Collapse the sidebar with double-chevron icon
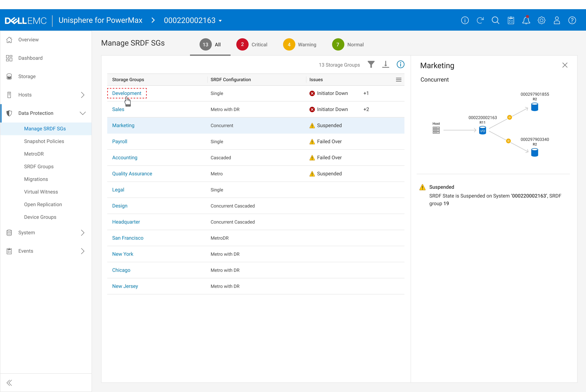Image resolution: width=586 pixels, height=392 pixels. click(9, 383)
